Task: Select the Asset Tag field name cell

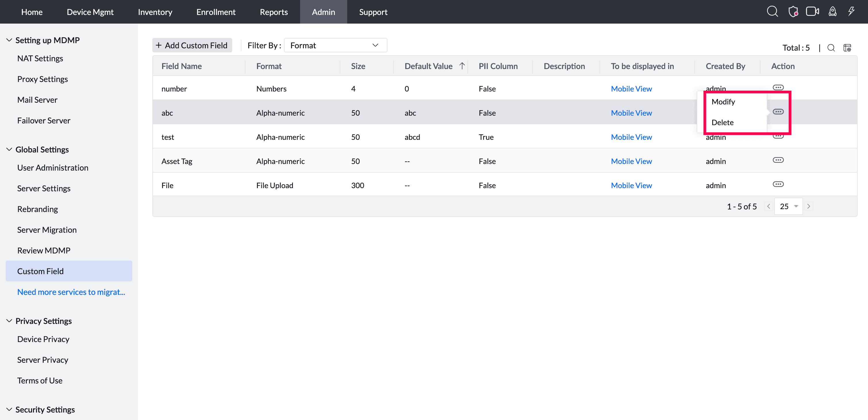Action: point(177,161)
